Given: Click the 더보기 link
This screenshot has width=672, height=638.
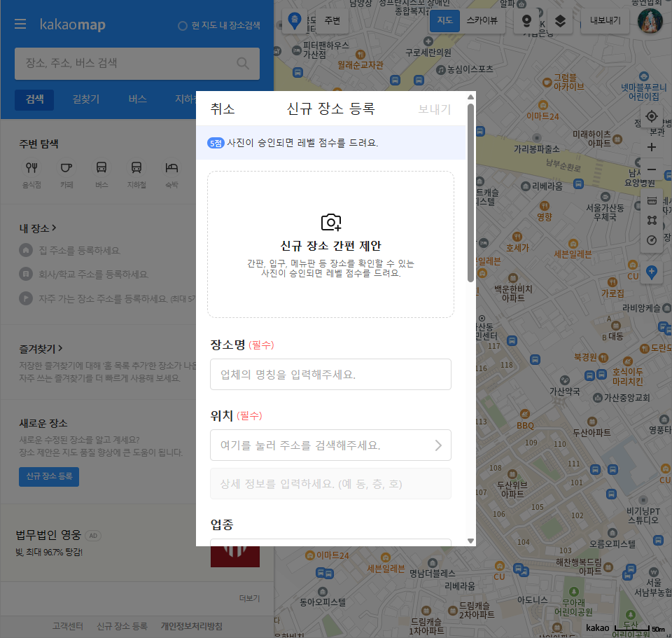Looking at the screenshot, I should [249, 598].
